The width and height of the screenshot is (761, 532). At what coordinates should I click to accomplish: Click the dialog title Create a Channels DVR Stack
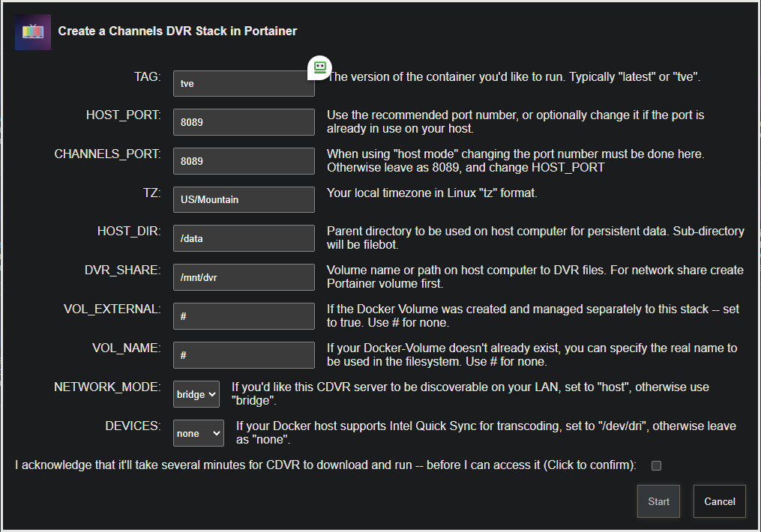(178, 31)
